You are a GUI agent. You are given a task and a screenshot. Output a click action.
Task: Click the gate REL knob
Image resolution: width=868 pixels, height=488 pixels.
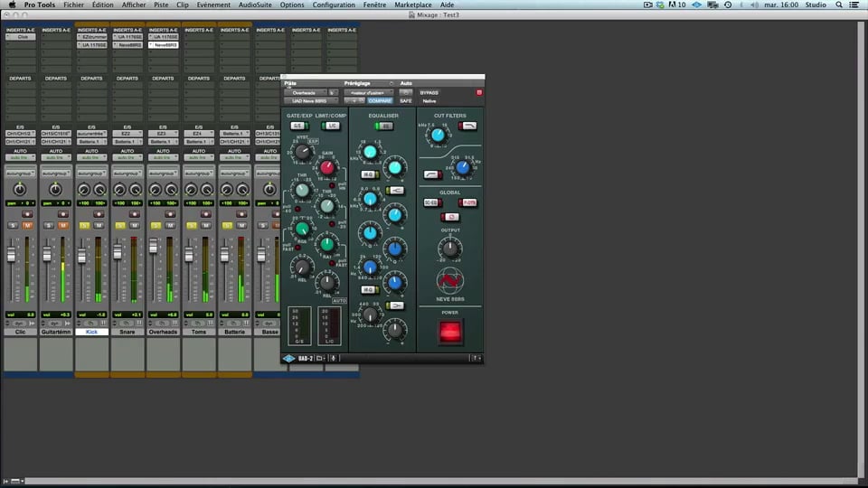coord(302,267)
